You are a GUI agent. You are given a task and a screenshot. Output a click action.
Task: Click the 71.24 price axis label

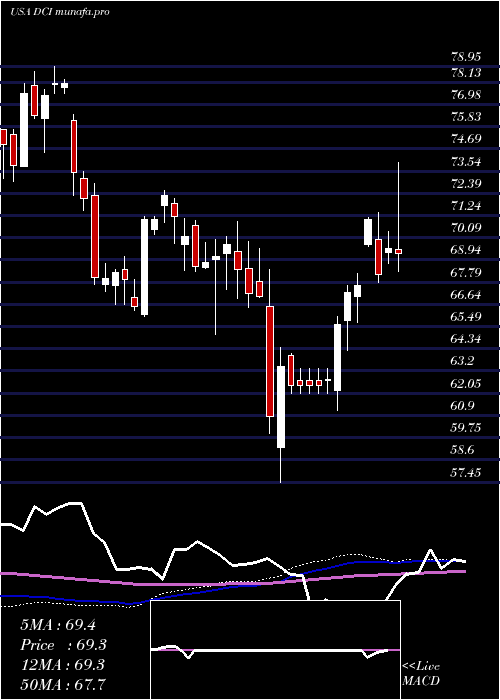[x=467, y=206]
